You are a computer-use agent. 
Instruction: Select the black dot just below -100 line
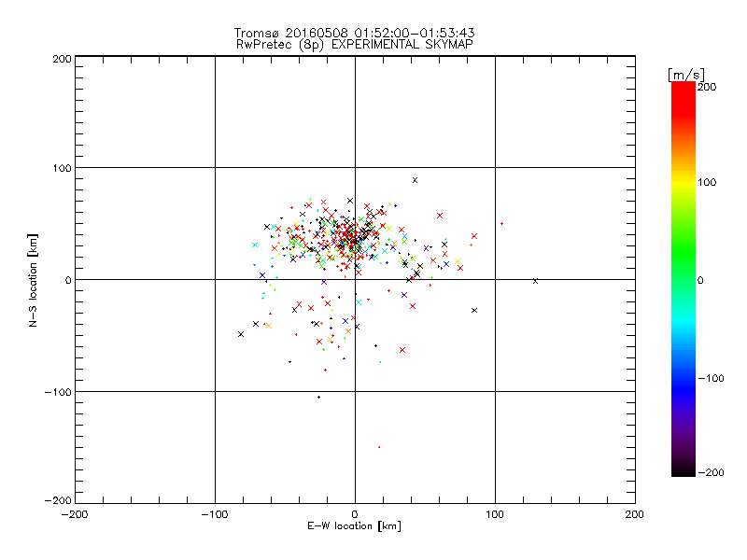(x=318, y=398)
